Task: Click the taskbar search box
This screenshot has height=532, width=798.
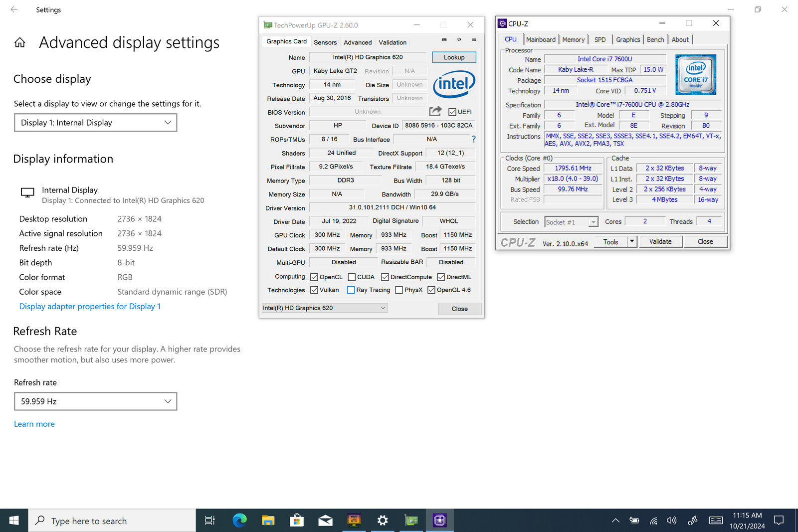Action: pos(112,521)
